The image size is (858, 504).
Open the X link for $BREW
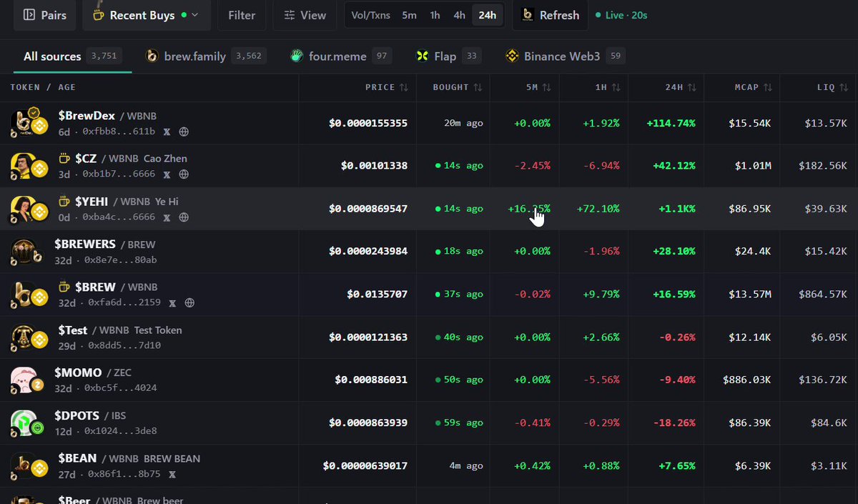pos(172,303)
